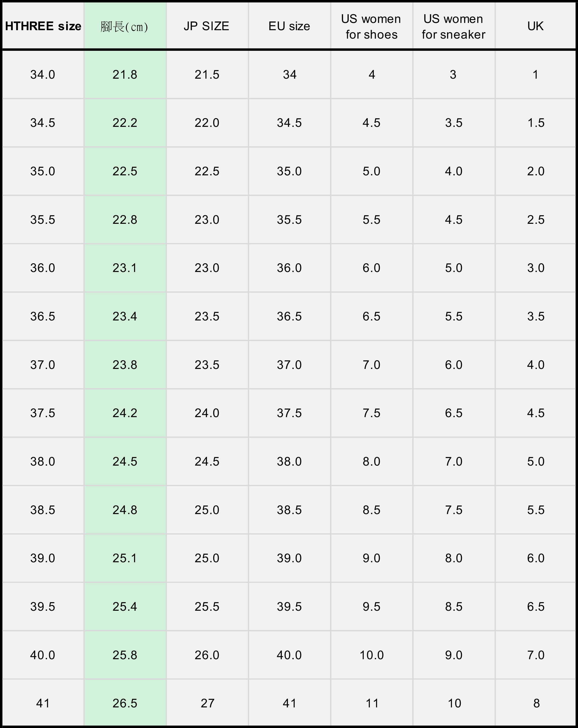This screenshot has width=578, height=728.
Task: Click the JP SIZE column header
Action: pos(207,26)
